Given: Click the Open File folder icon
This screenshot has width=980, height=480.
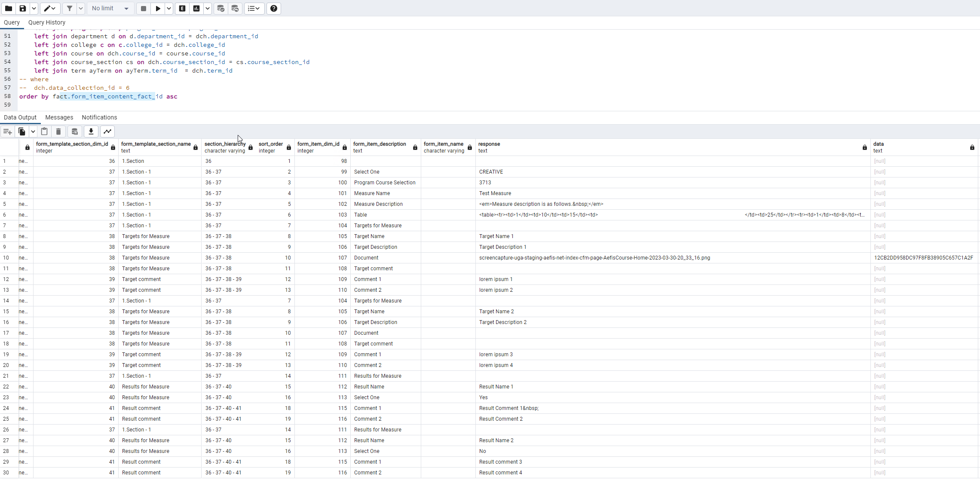Looking at the screenshot, I should [x=9, y=8].
